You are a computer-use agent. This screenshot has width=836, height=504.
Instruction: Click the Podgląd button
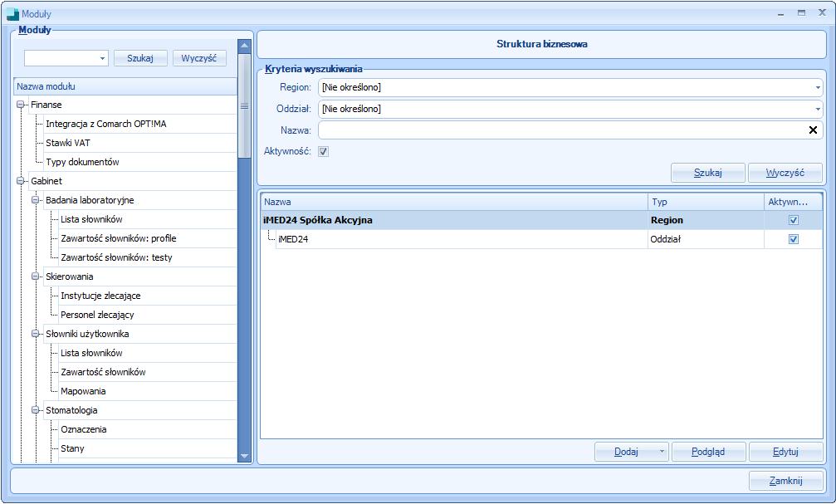coord(708,452)
